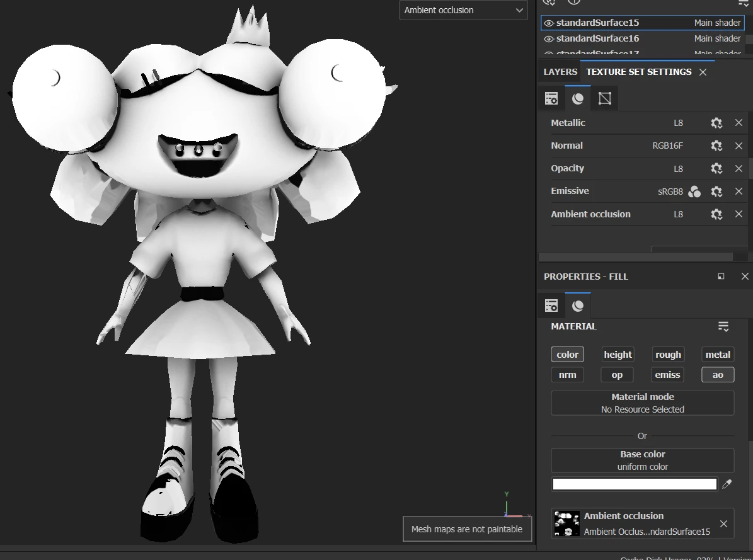Toggle the height channel button
Image resolution: width=753 pixels, height=560 pixels.
pyautogui.click(x=618, y=355)
